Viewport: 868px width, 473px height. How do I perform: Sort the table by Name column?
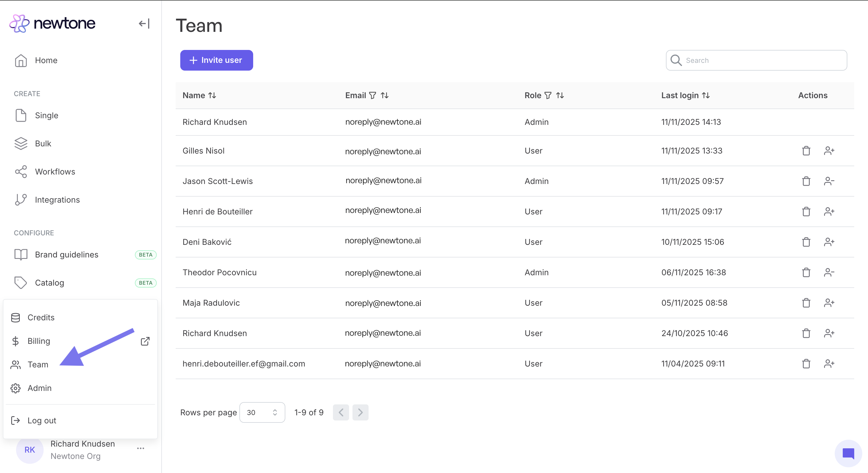pyautogui.click(x=212, y=96)
